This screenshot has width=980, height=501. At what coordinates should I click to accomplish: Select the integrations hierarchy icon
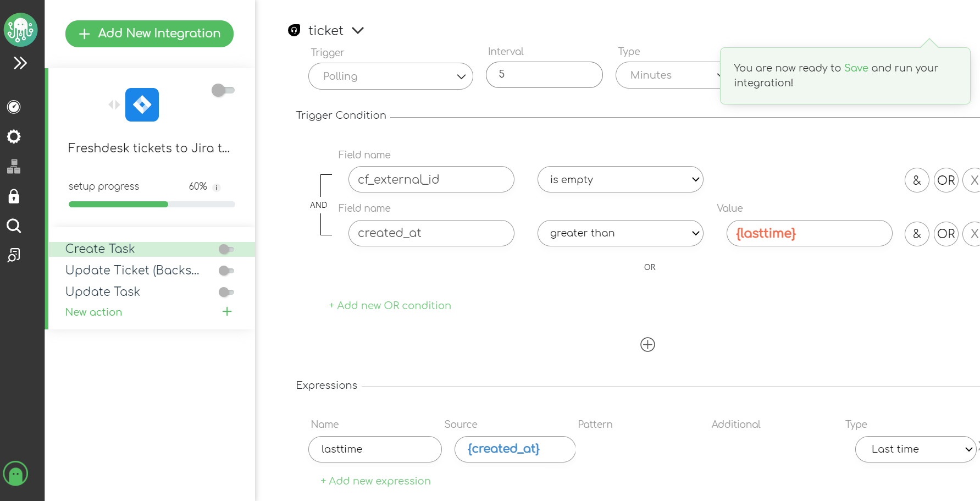click(14, 167)
